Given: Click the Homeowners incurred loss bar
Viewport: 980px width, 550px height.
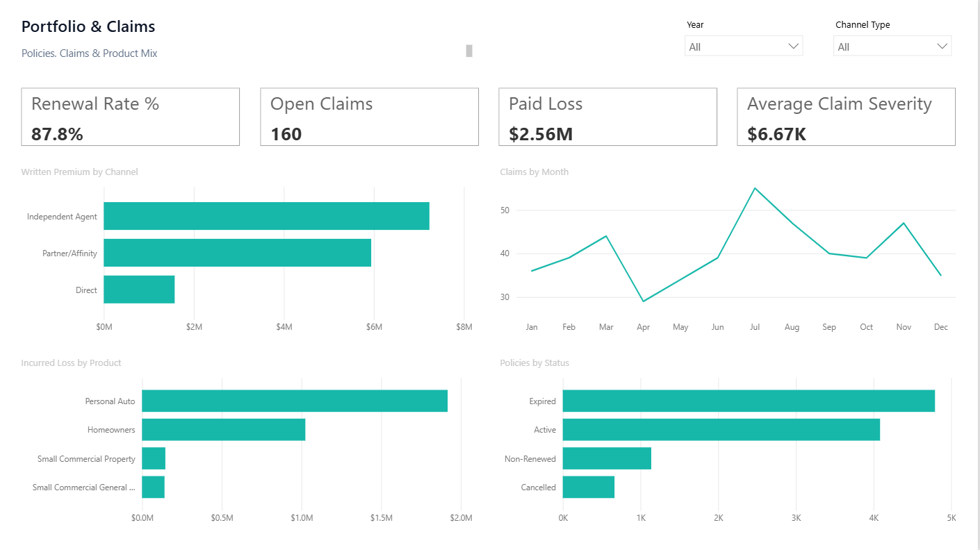Looking at the screenshot, I should coord(223,430).
